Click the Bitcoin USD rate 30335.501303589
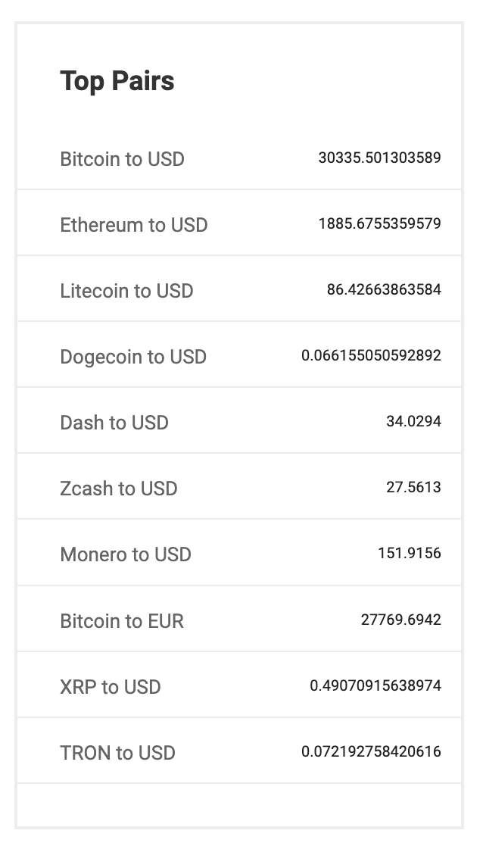Screen dimensions: 483x868 [x=379, y=158]
